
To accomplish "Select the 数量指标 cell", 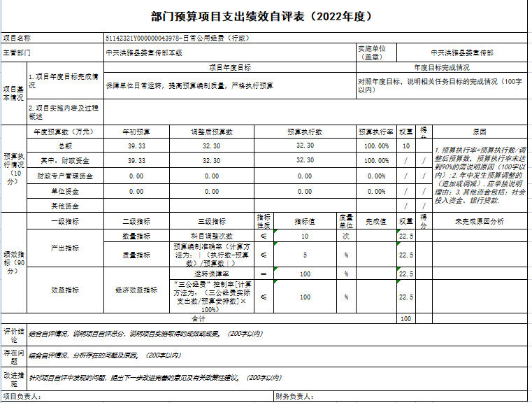I will coord(136,236).
